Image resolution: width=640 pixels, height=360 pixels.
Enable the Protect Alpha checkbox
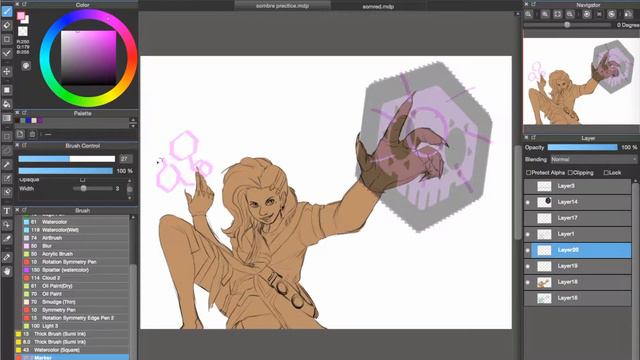point(529,173)
